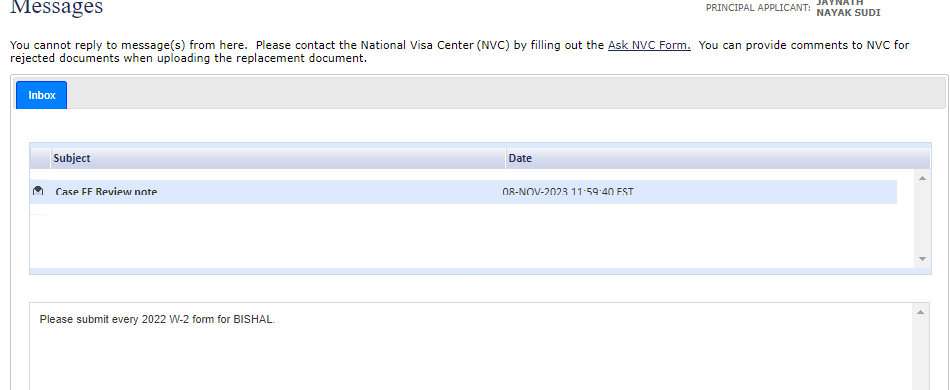Click the PRINCIPAL APPLICANT label
This screenshot has width=950, height=390.
pos(758,8)
